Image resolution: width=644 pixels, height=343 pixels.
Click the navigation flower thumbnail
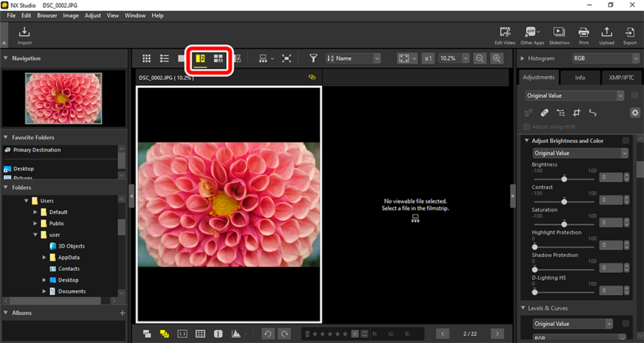(63, 98)
